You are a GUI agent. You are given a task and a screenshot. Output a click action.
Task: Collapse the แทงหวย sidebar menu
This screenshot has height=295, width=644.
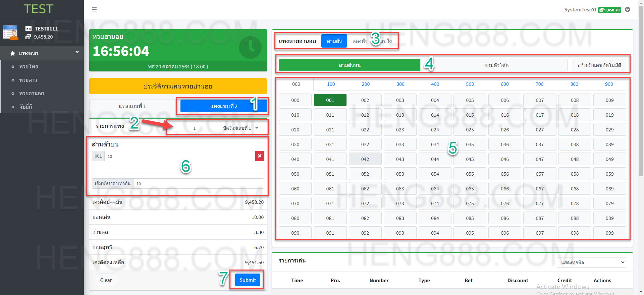tap(77, 52)
